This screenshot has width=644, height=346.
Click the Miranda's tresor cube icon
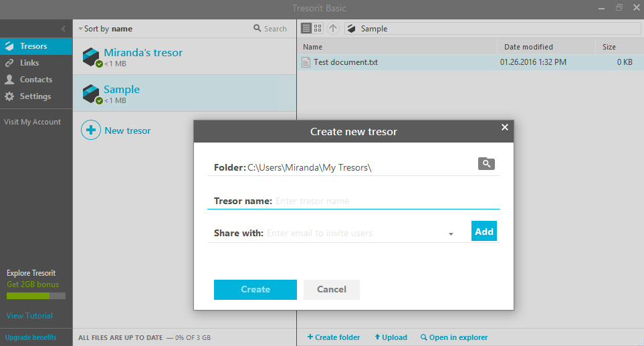pos(91,57)
